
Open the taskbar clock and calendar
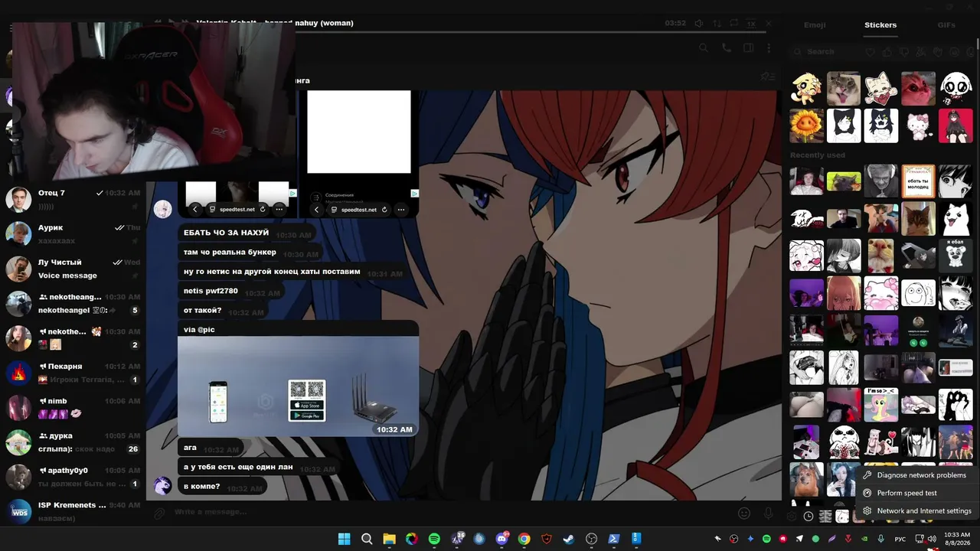coord(957,539)
